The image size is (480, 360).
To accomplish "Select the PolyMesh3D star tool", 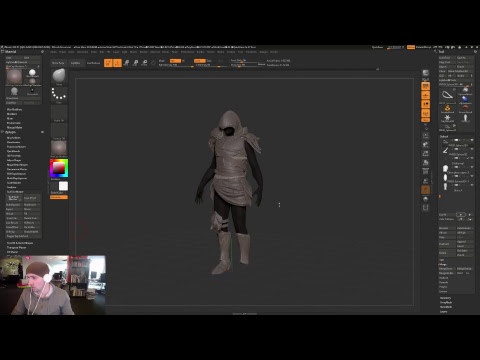I will click(x=447, y=118).
